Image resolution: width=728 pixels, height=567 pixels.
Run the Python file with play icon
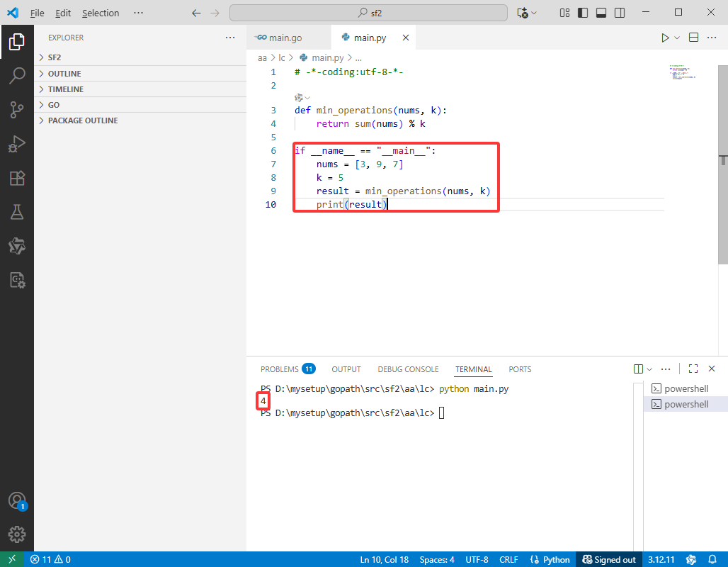[665, 38]
